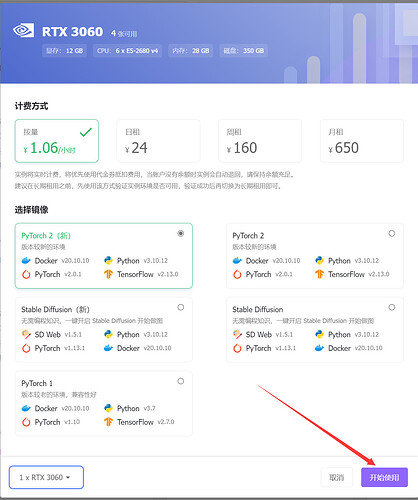
Task: Click the purple 开始使用 button
Action: click(384, 477)
